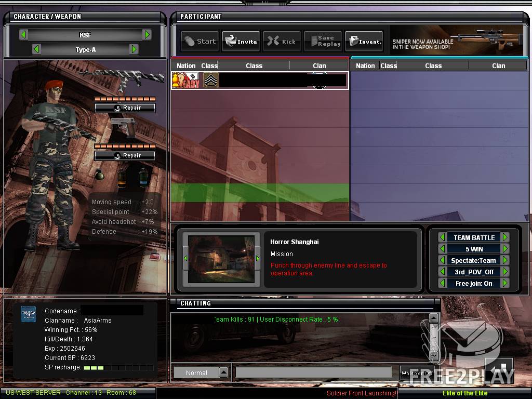The height and width of the screenshot is (399, 532).
Task: Click the 'Current SP : 6923' value
Action: coord(70,357)
